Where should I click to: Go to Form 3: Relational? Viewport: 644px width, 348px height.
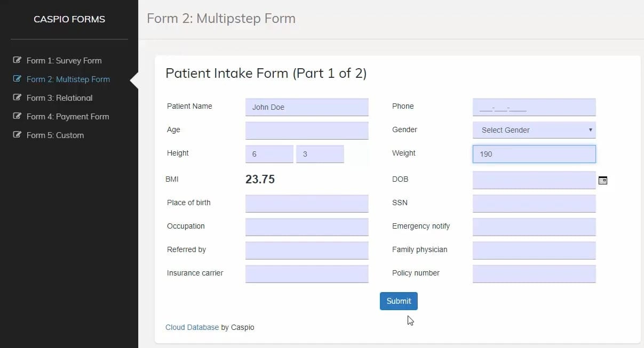[x=60, y=98]
